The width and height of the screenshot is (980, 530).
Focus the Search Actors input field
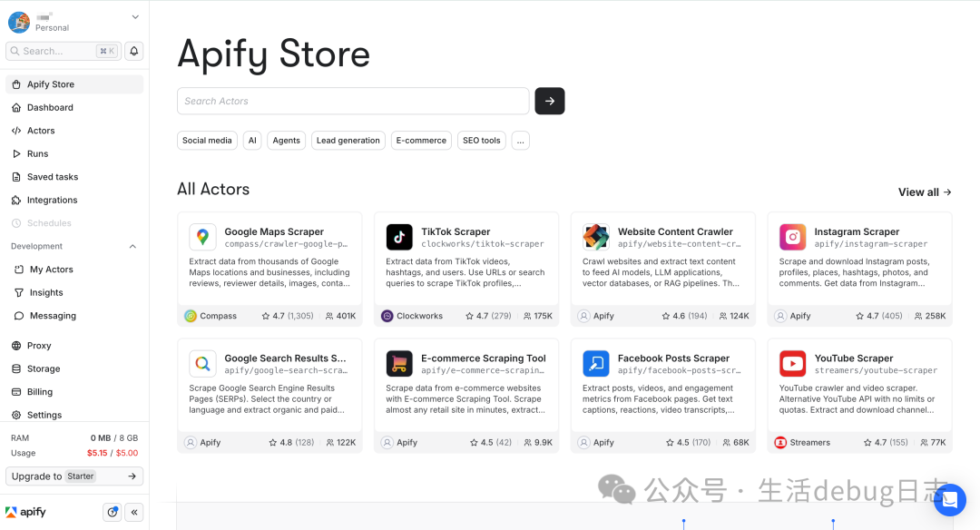tap(353, 102)
